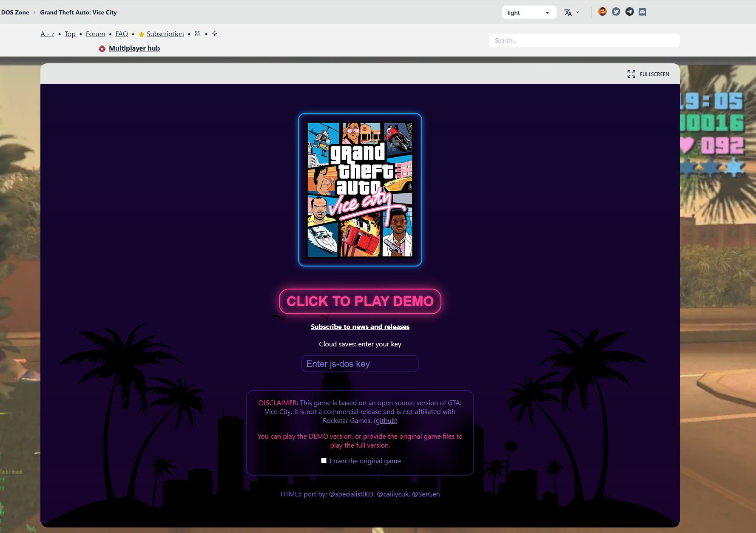This screenshot has width=756, height=533.
Task: Click the CLICK TO PLAY DEMO button
Action: pyautogui.click(x=359, y=301)
